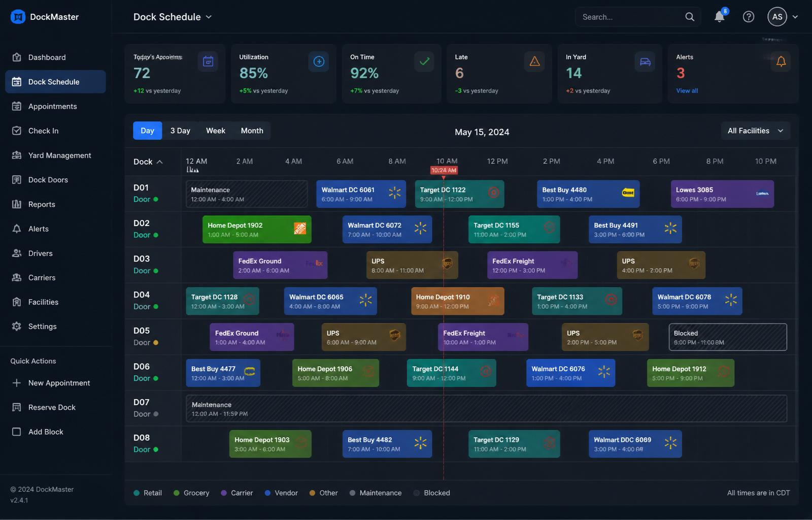Open the help question mark icon
Viewport: 812px width, 520px height.
point(748,17)
